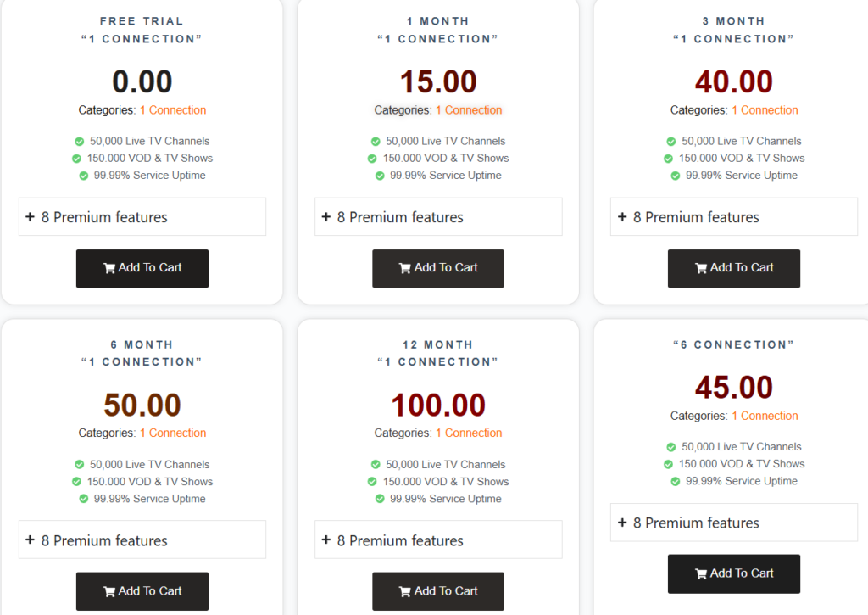This screenshot has width=868, height=615.
Task: Add the 15.00 one month plan to cart
Action: pyautogui.click(x=438, y=268)
